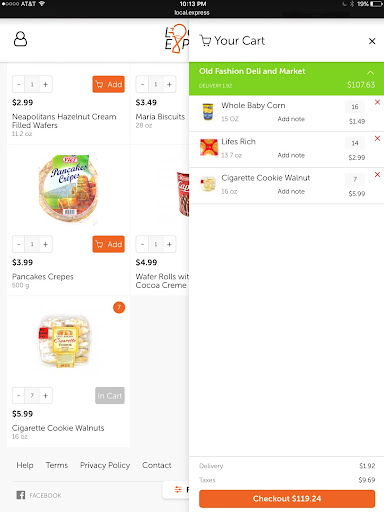Open the Facebook page icon
This screenshot has width=384, height=512.
[21, 495]
